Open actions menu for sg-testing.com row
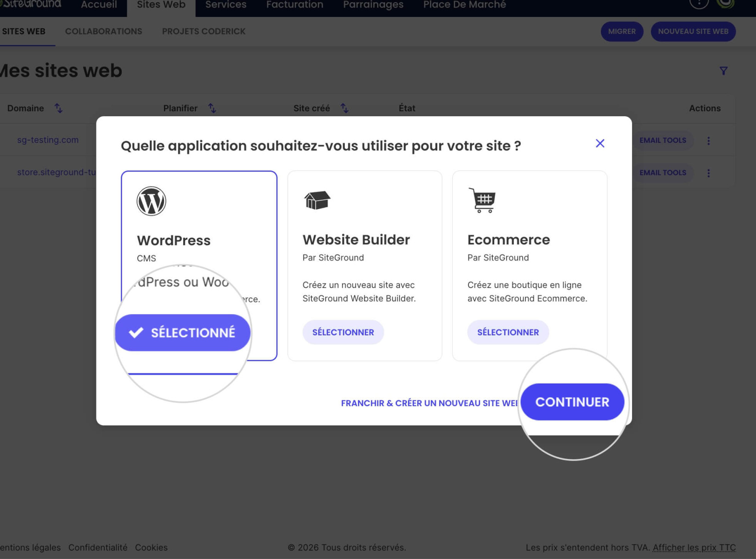756x559 pixels. tap(709, 141)
